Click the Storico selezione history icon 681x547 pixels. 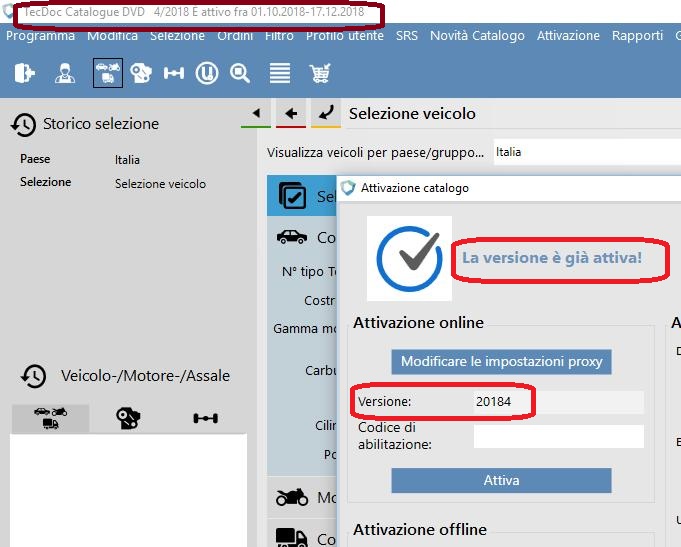(x=23, y=125)
